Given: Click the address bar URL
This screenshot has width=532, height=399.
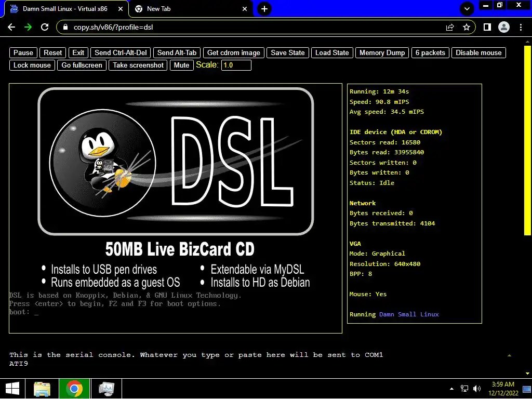Looking at the screenshot, I should tap(113, 27).
